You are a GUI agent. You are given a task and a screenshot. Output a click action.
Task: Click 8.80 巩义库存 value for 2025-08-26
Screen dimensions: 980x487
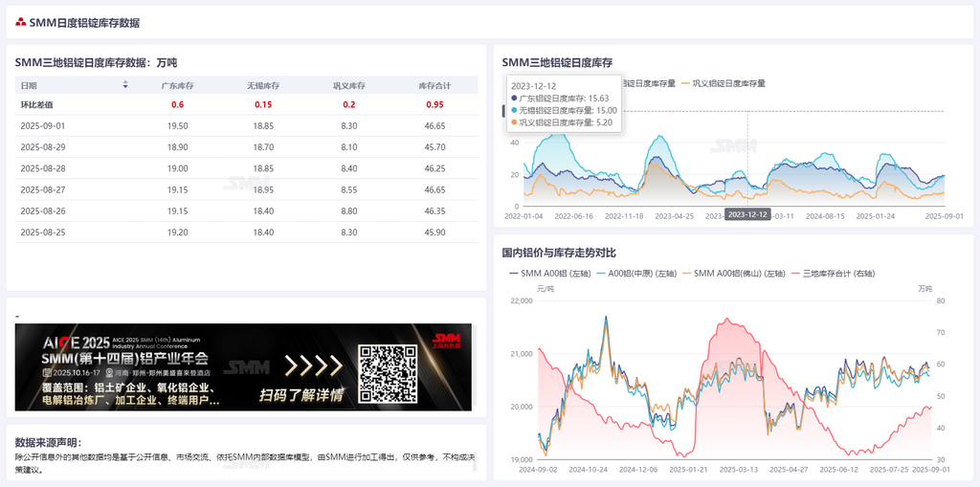coord(349,210)
